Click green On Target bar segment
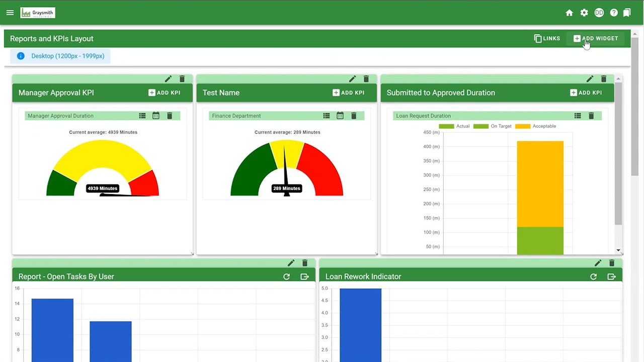Image resolution: width=644 pixels, height=362 pixels. (x=540, y=241)
